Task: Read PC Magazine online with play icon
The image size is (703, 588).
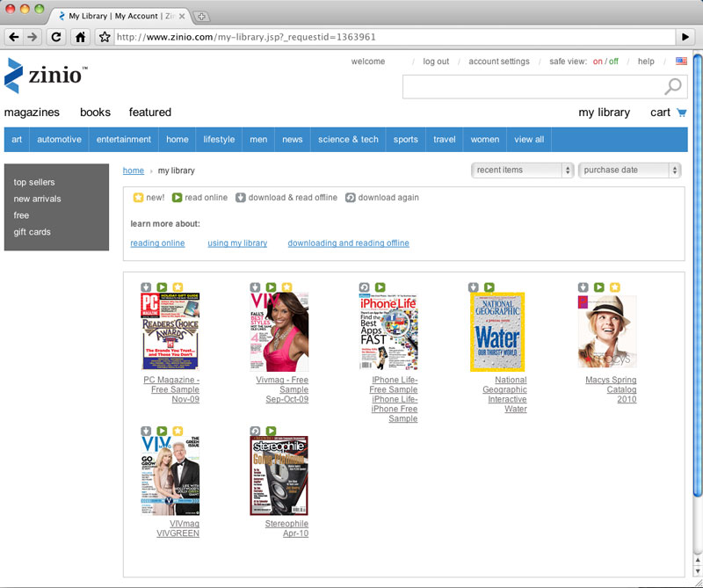Action: click(162, 287)
